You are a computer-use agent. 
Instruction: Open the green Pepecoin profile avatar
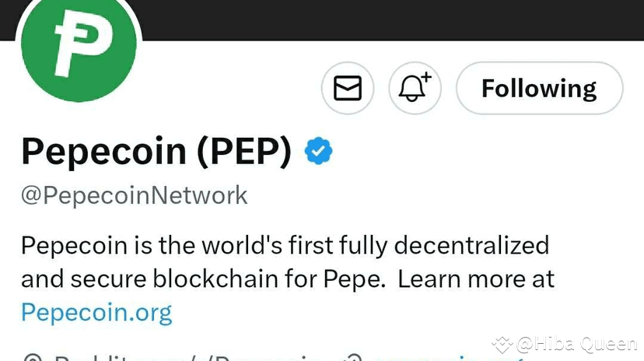(79, 48)
